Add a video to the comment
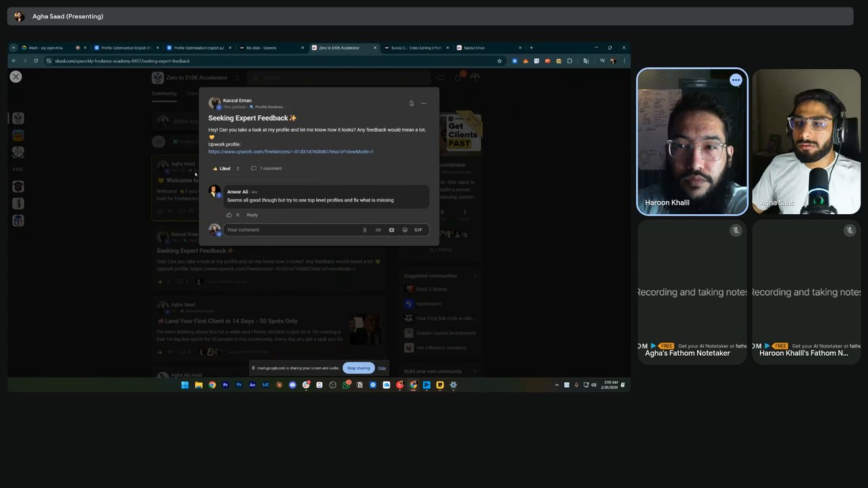 point(391,230)
